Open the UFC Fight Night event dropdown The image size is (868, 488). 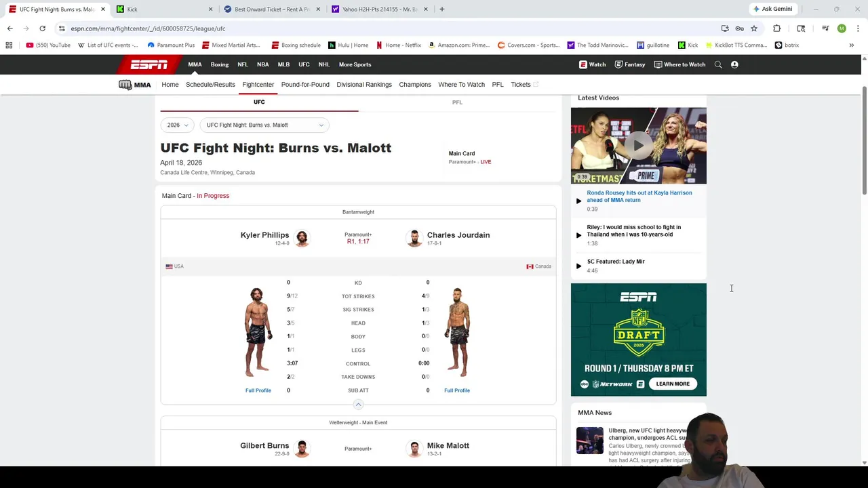pos(264,125)
